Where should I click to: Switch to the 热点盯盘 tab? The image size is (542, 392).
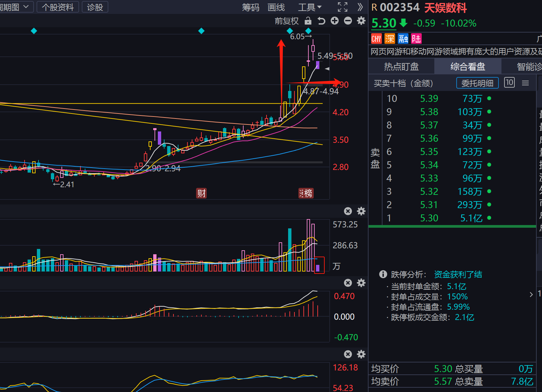401,67
